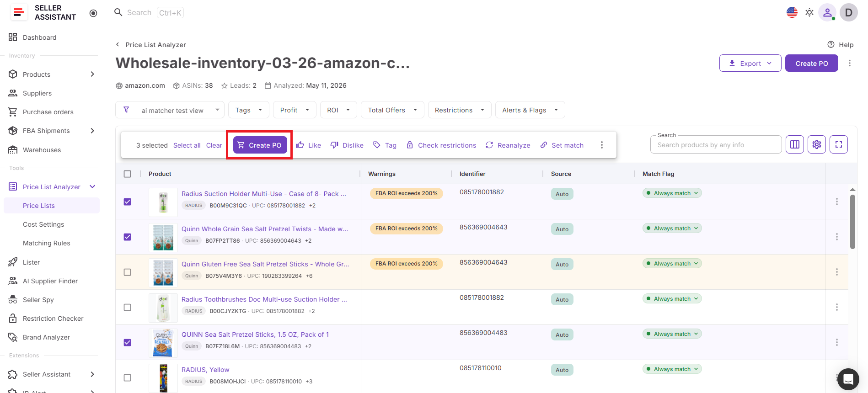The image size is (868, 393).
Task: Uncheck QUINN Sea Salt Pretzel Sticks checkbox
Action: point(128,342)
